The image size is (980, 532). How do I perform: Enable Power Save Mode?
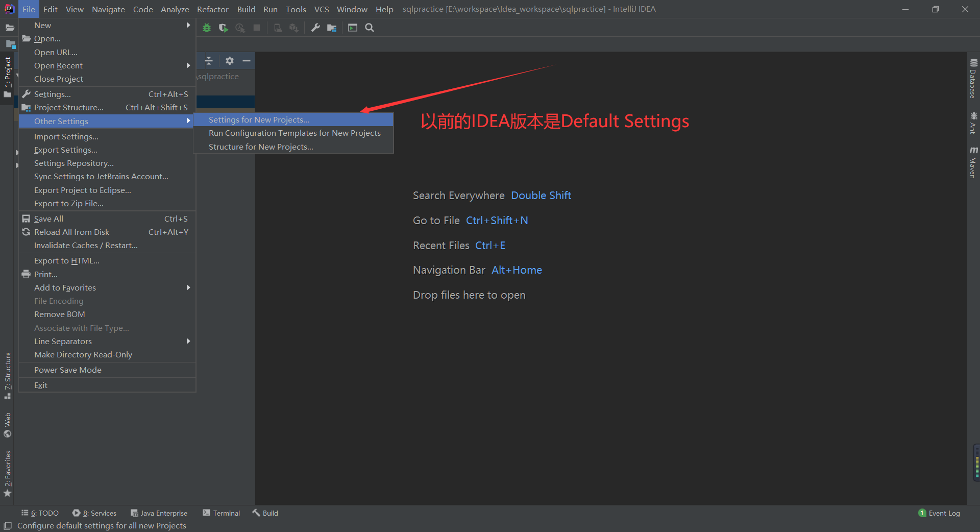tap(67, 370)
